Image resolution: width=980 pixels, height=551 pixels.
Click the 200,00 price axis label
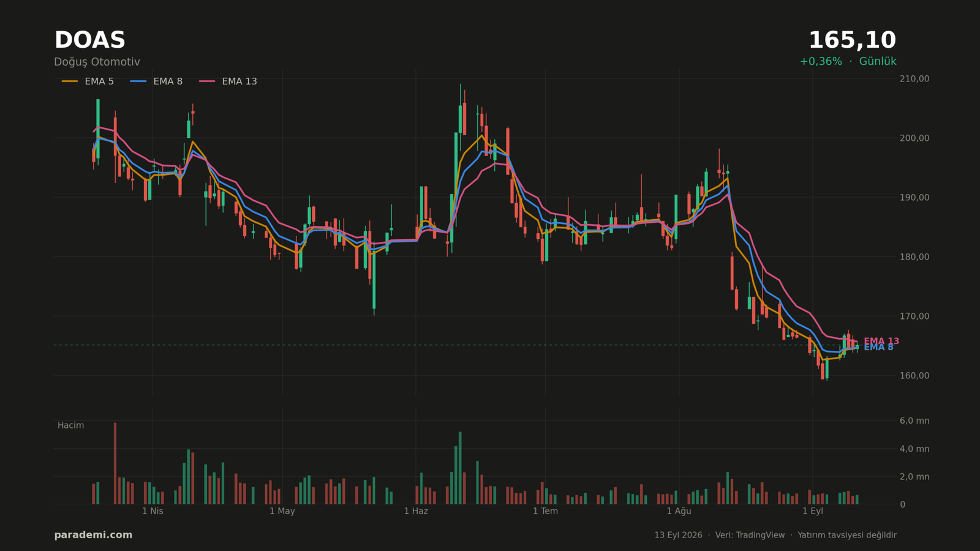914,138
